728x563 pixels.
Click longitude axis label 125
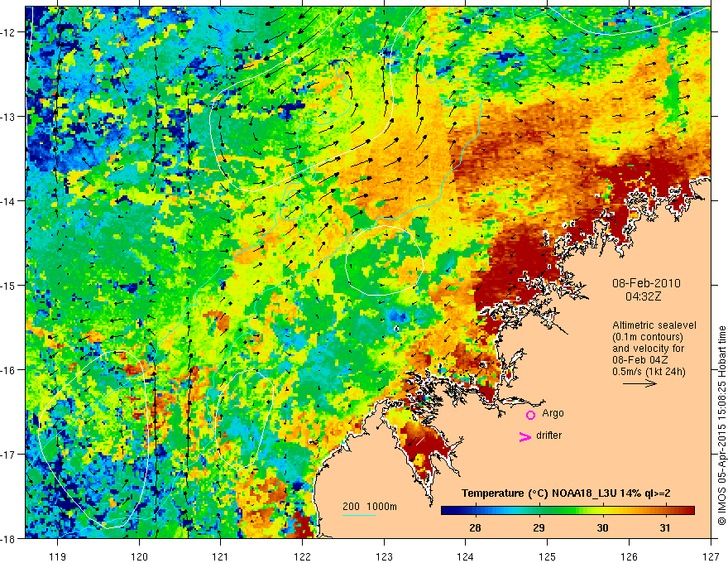(x=548, y=556)
